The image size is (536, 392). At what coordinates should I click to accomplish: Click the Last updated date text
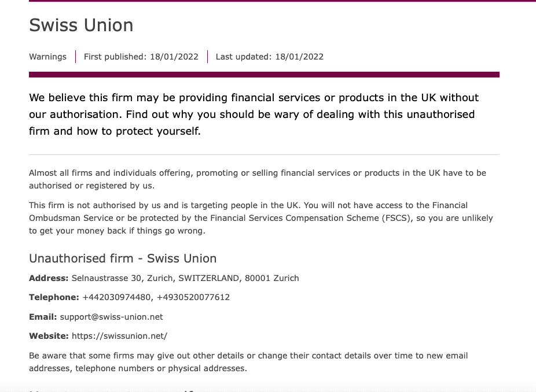point(269,57)
